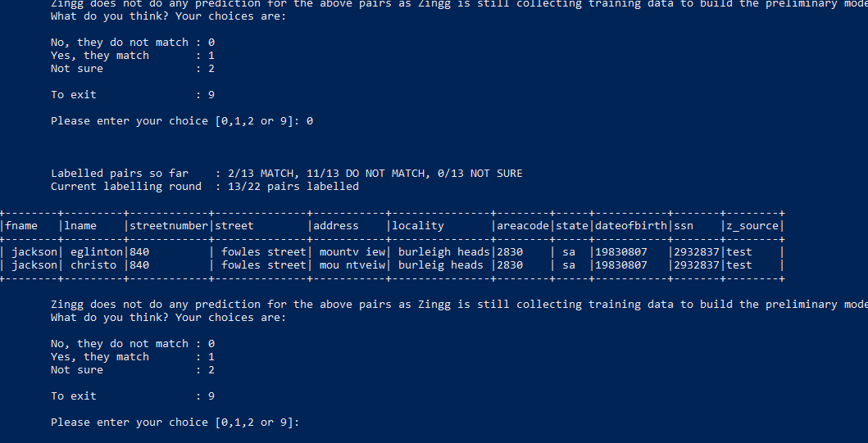Select the "dateofbirth" column header

click(x=631, y=226)
